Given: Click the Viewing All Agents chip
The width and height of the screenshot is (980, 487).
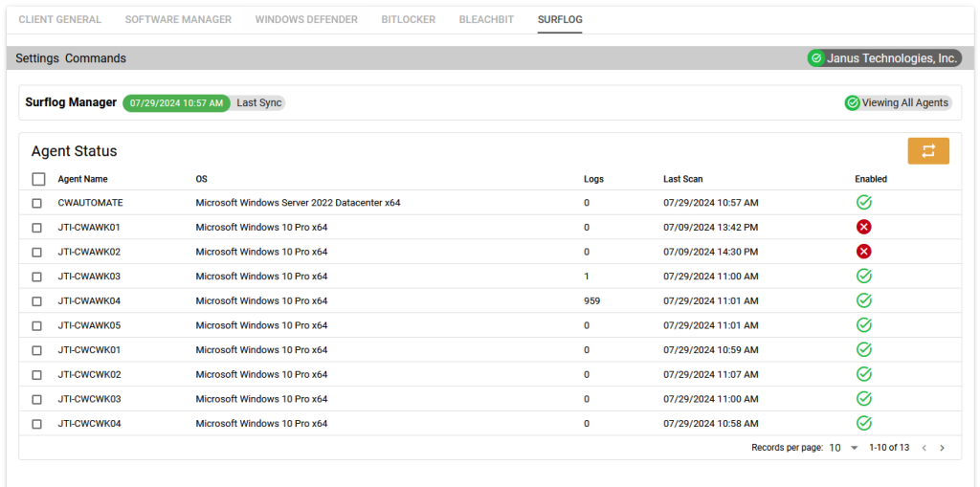Looking at the screenshot, I should tap(898, 103).
